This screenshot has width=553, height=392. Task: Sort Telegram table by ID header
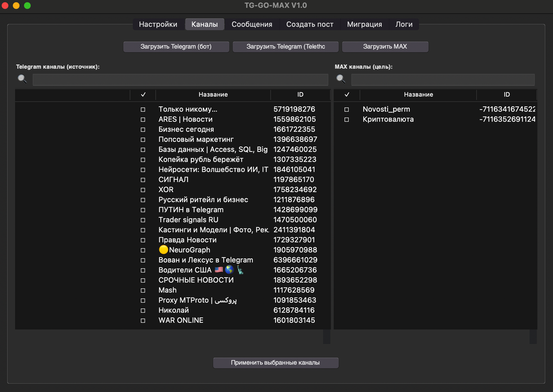pos(300,94)
